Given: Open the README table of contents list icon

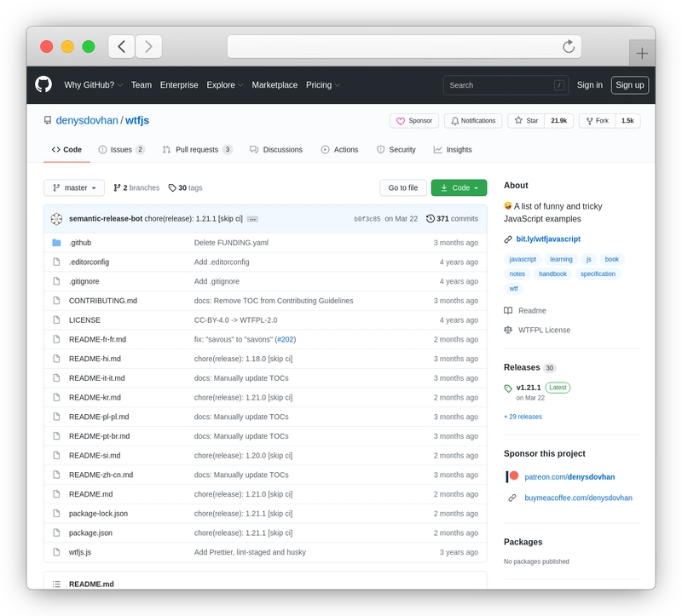Looking at the screenshot, I should (x=56, y=584).
